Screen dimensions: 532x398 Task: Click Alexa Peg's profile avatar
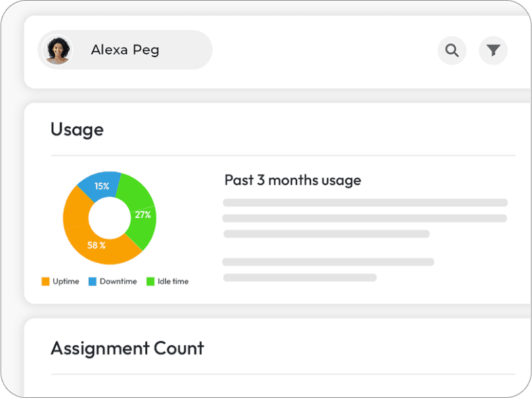[58, 50]
